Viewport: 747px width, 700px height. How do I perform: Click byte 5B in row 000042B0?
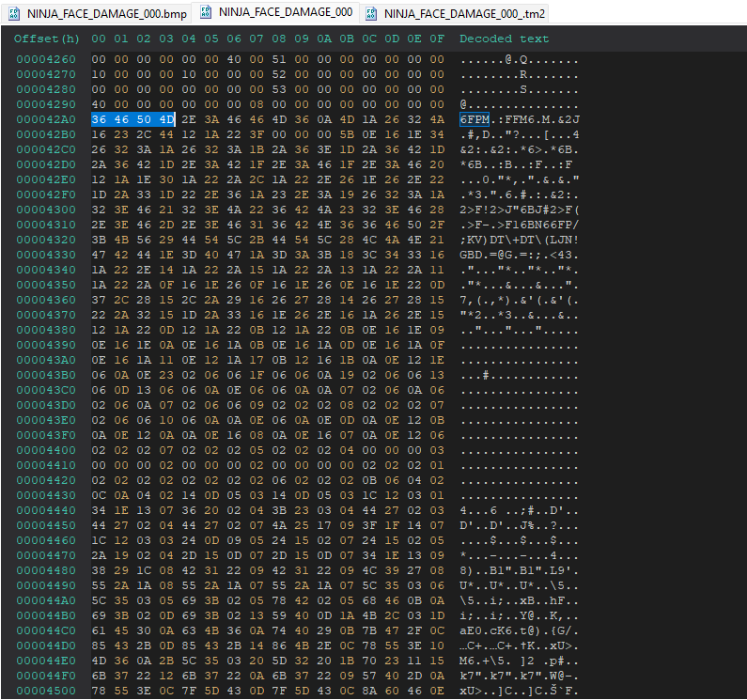point(347,134)
